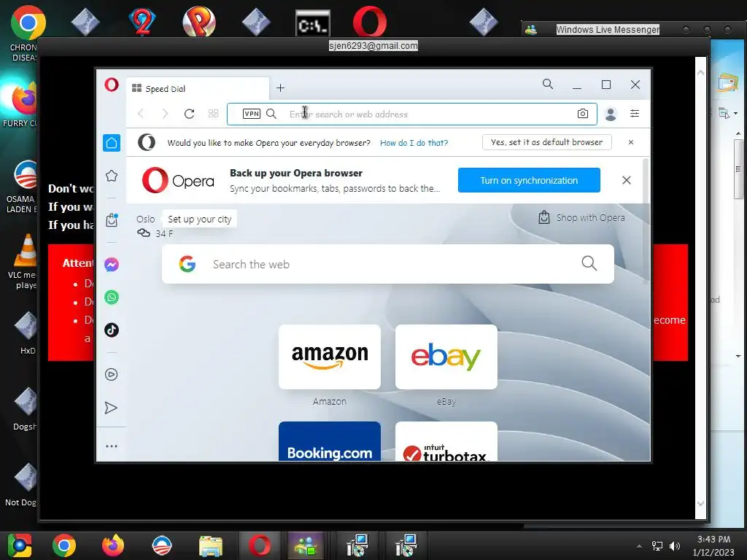Viewport: 747px width, 560px height.
Task: Click the Oslo weather city label
Action: pyautogui.click(x=146, y=219)
